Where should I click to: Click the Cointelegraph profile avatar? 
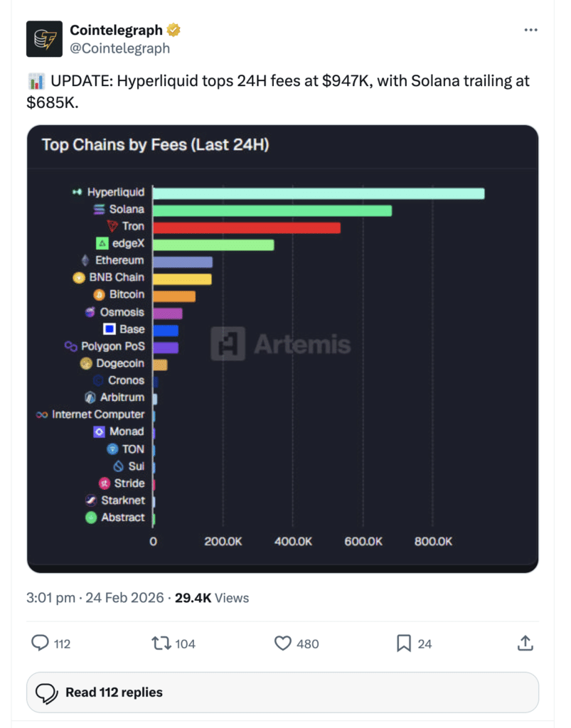[45, 39]
